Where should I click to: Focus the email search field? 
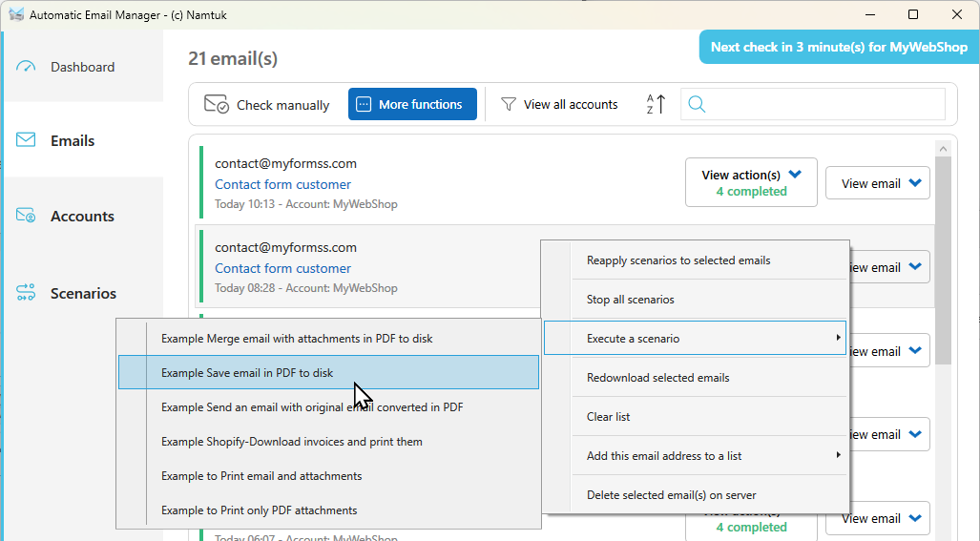[x=812, y=104]
